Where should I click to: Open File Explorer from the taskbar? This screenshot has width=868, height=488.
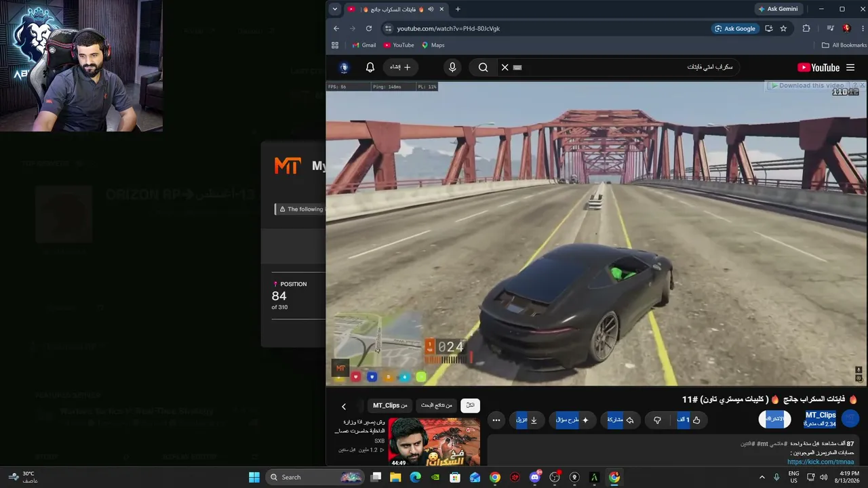(395, 477)
